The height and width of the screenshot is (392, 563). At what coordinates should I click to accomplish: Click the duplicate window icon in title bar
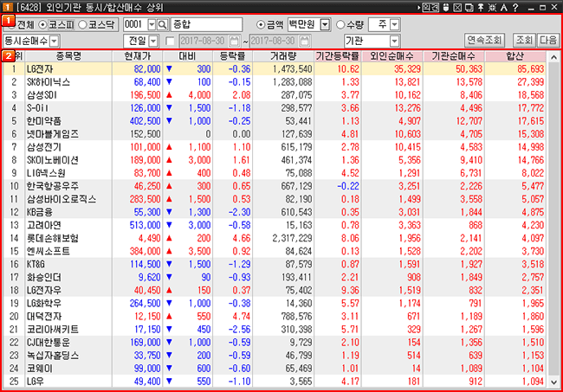(469, 7)
